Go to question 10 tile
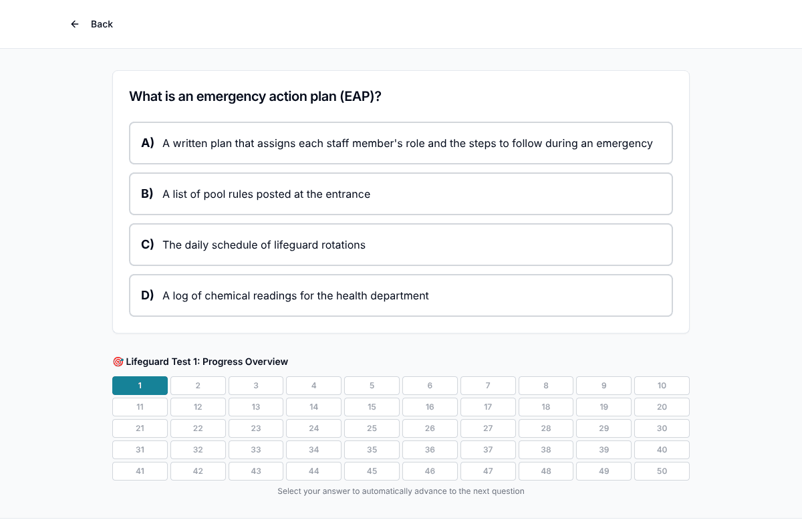This screenshot has height=528, width=812. [x=662, y=386]
